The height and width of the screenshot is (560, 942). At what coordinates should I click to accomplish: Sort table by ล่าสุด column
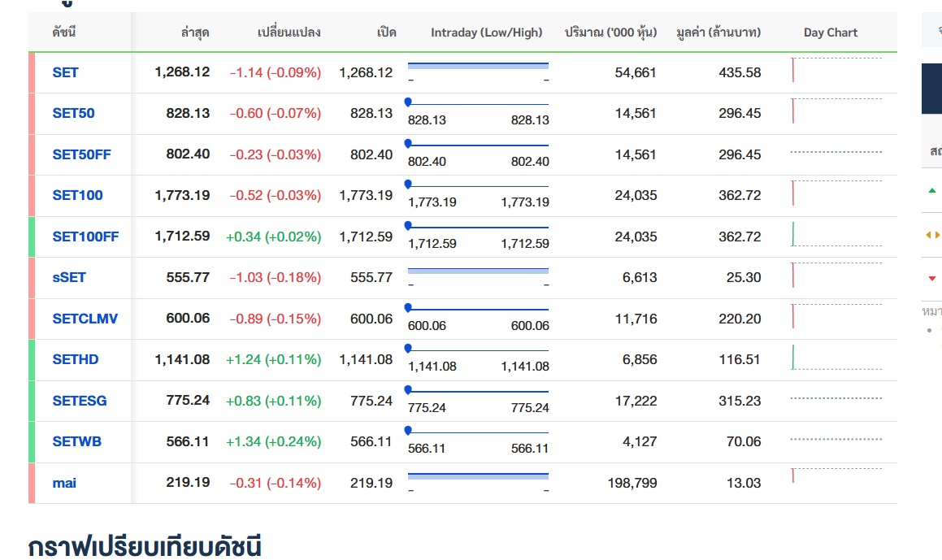195,33
